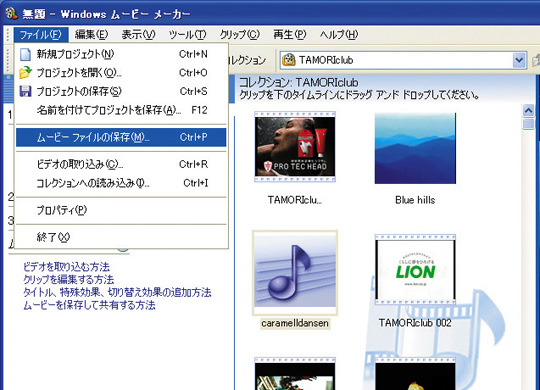Viewport: 540px width, 390px height.
Task: Select the TAMORIclub 002 LION clip
Action: [415, 269]
